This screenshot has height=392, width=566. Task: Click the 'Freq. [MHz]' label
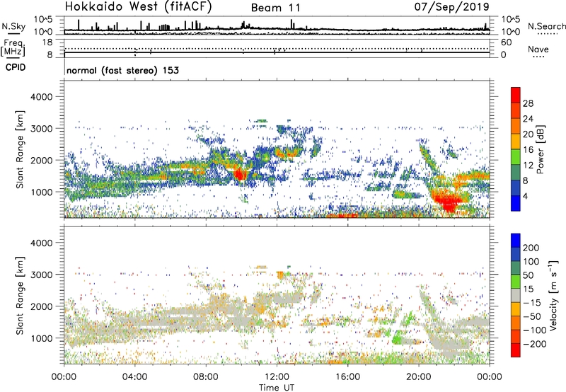click(x=13, y=47)
